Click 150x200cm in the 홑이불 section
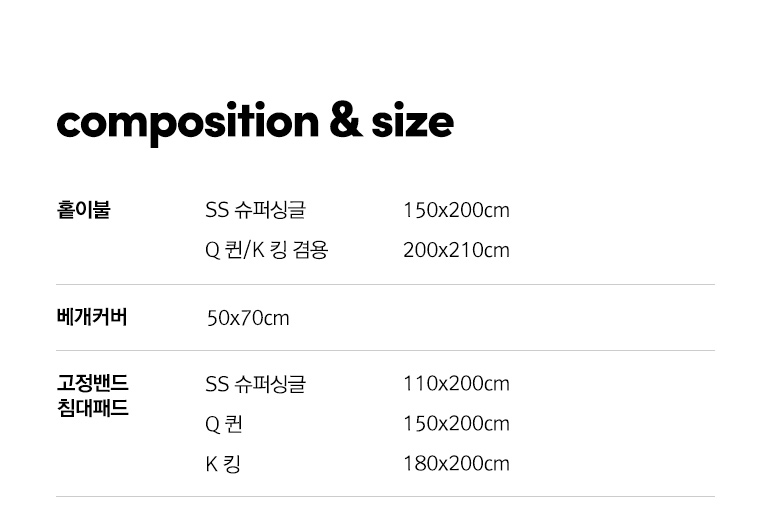Screen dimensions: 770x515 pos(456,210)
